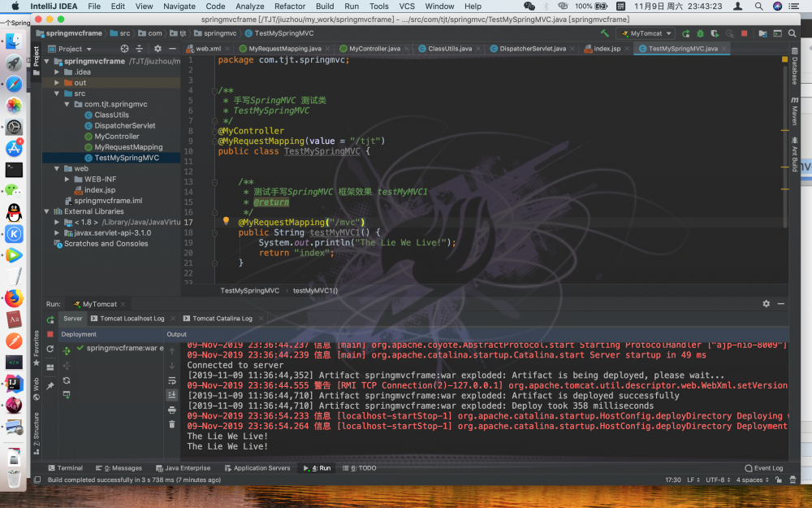
Task: Expand the .idea folder in project tree
Action: point(57,72)
